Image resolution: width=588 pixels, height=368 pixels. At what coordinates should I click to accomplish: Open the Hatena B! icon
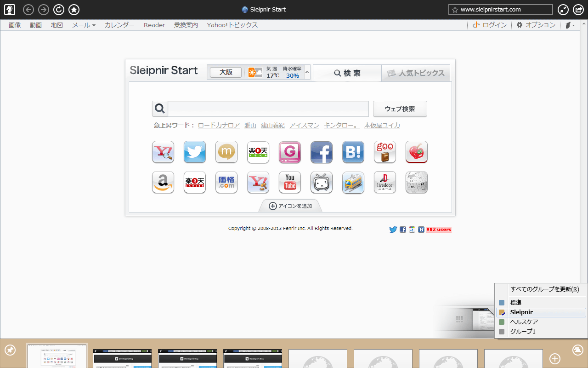(x=353, y=152)
